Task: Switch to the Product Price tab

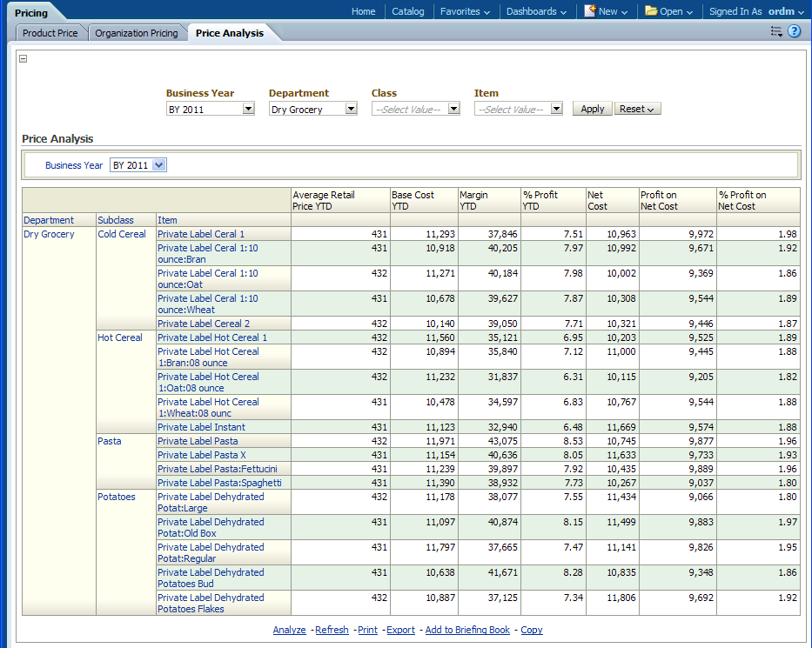Action: [50, 33]
